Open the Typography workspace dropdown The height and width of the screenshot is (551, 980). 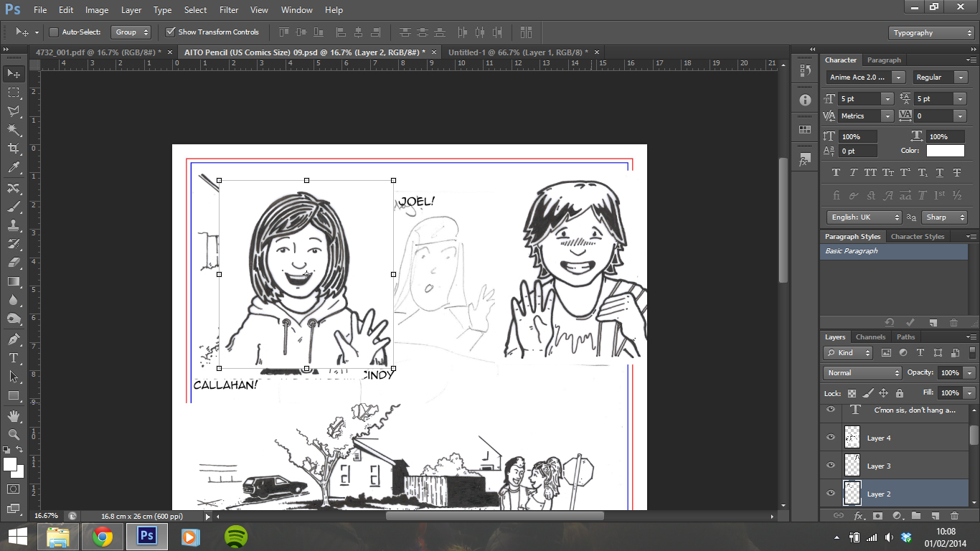point(931,33)
